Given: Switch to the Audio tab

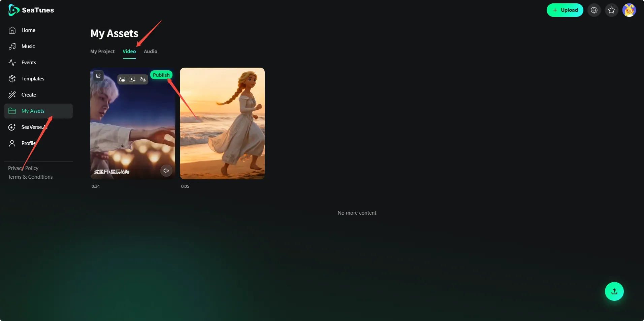Looking at the screenshot, I should coord(151,51).
